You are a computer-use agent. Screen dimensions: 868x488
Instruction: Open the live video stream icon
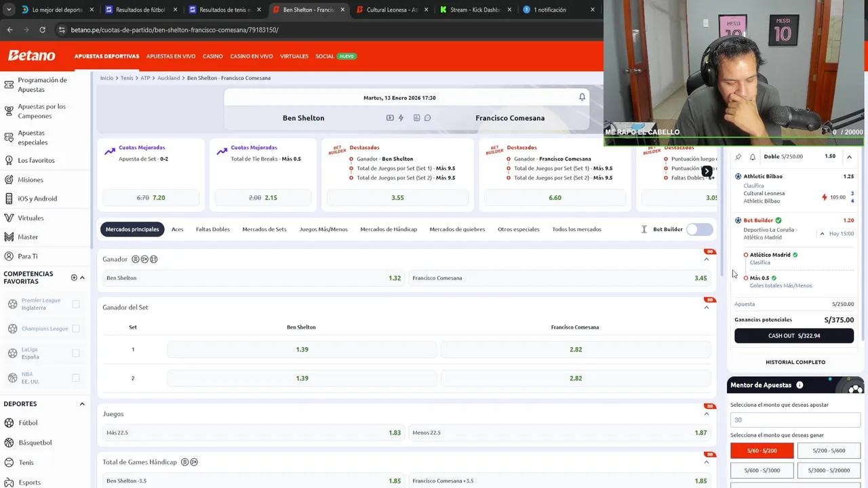[x=390, y=118]
